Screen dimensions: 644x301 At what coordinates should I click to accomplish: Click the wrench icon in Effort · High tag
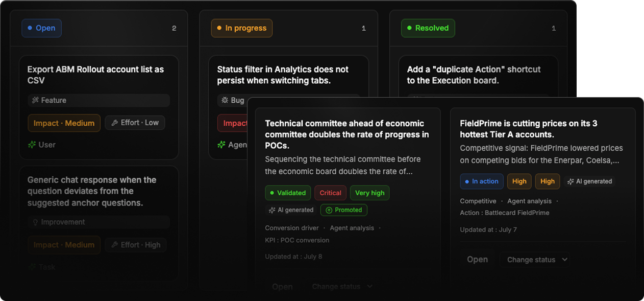click(115, 245)
